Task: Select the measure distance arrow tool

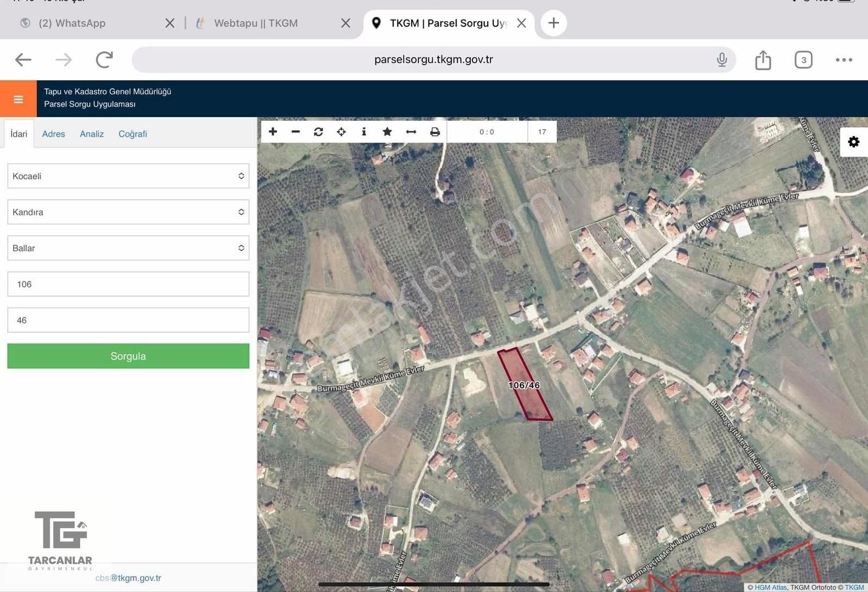Action: click(411, 132)
